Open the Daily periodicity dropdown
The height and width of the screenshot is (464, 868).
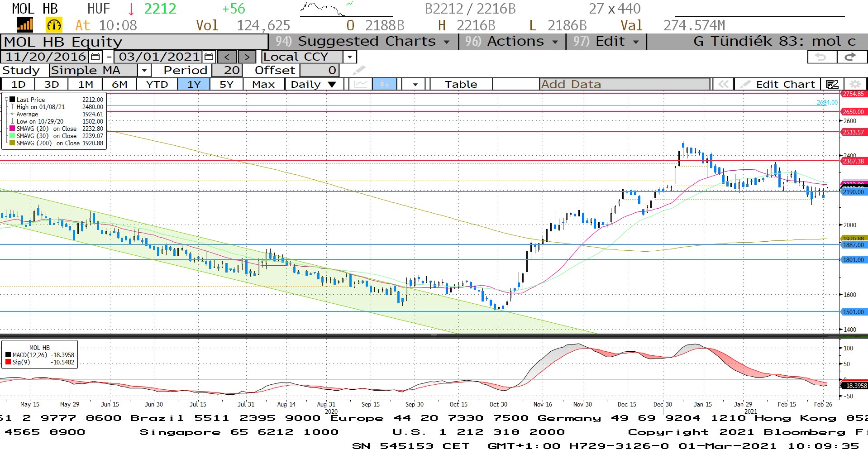tap(314, 84)
